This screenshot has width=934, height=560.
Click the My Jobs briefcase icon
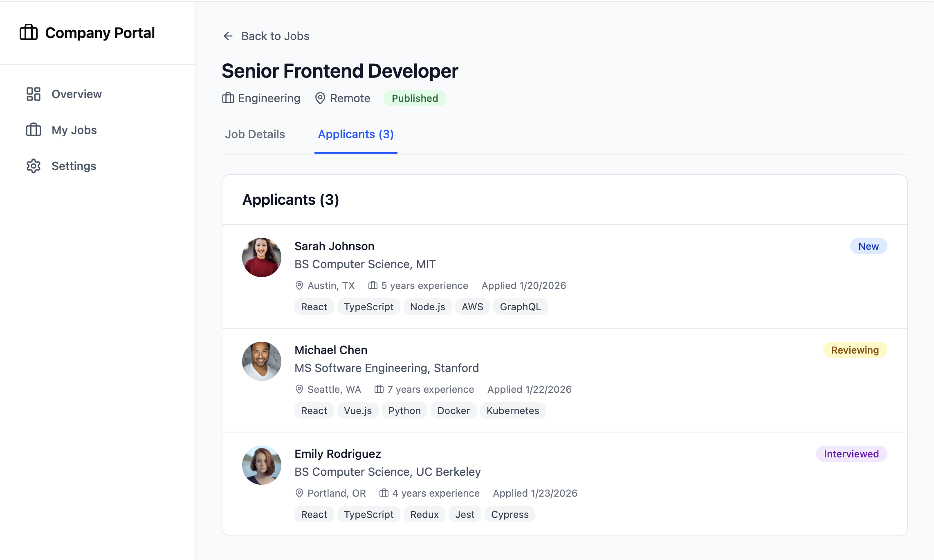click(x=33, y=130)
